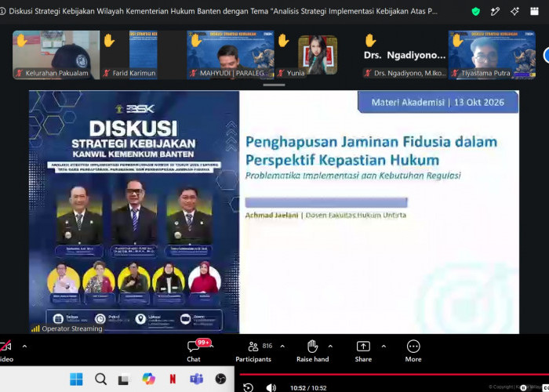549x392 pixels.
Task: Open the Windows Start menu
Action: coord(76,379)
